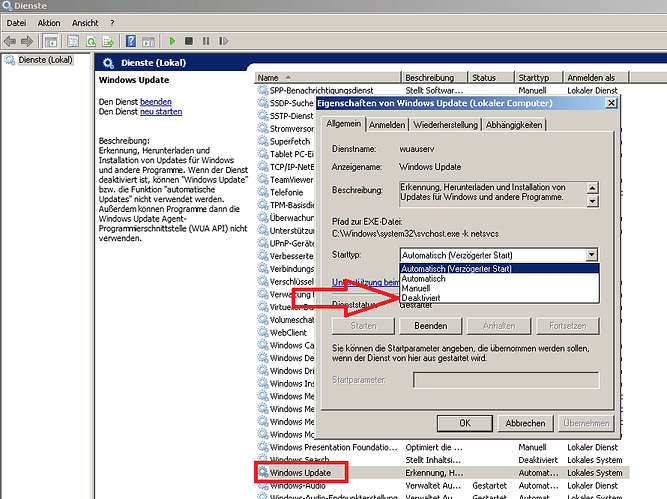Screen dimensions: 667x499
Task: Select the Windows Presentation Foundation service row
Action: point(442,447)
